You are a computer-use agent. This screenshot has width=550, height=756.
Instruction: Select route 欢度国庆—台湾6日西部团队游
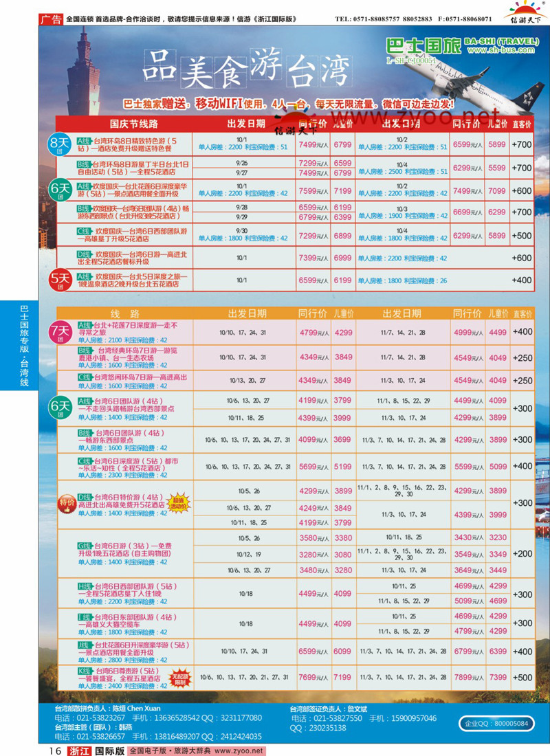coord(132,235)
